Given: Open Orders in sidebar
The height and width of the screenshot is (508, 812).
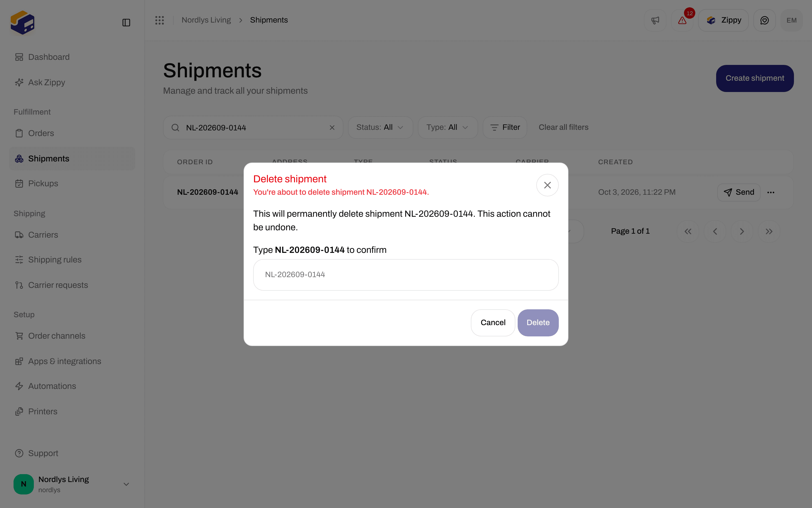Looking at the screenshot, I should coord(72,133).
